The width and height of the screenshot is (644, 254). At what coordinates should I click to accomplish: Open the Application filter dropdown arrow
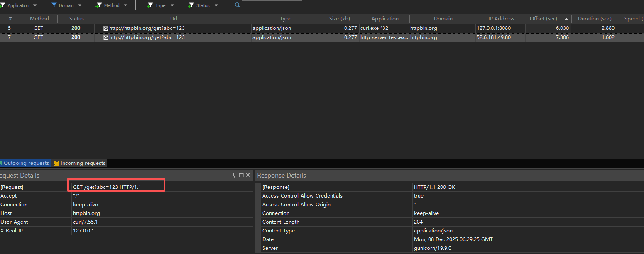pyautogui.click(x=35, y=5)
